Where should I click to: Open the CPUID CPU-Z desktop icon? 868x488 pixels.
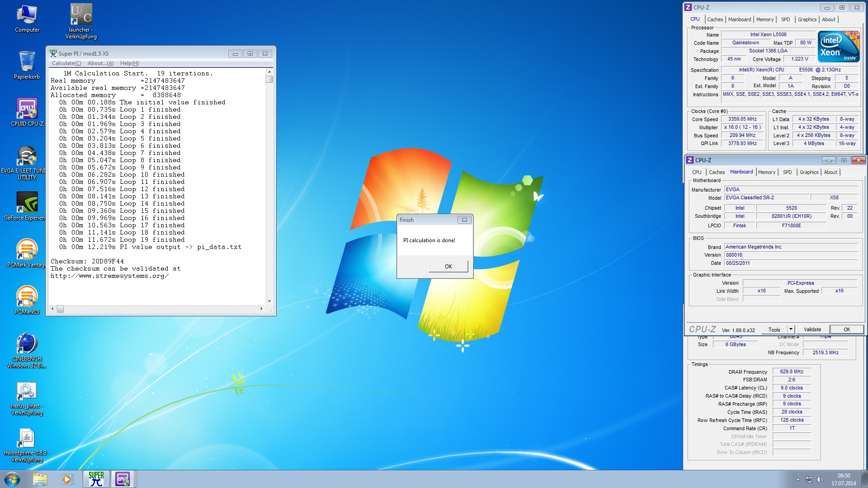click(27, 112)
